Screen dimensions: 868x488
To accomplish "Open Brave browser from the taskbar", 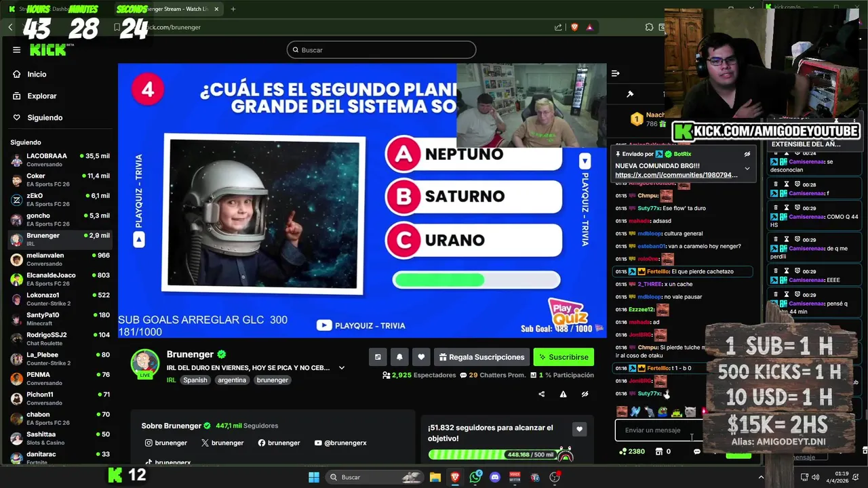I will (455, 477).
